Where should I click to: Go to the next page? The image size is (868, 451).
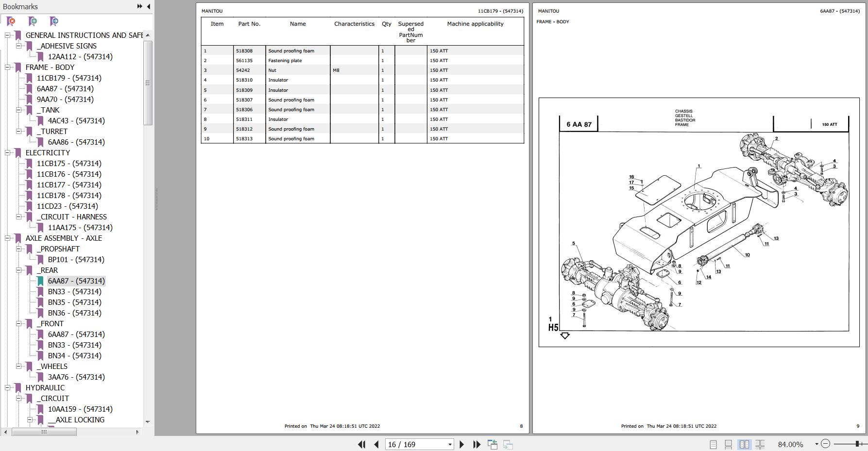pyautogui.click(x=461, y=444)
